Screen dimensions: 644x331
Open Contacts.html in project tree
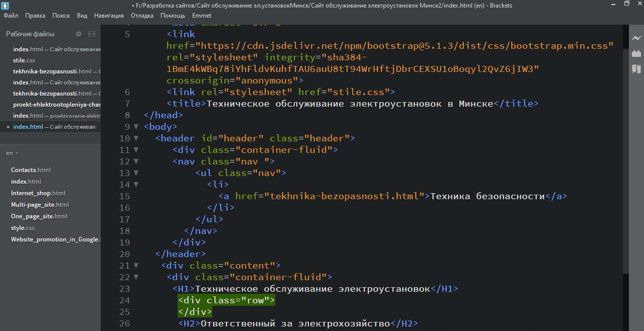click(x=31, y=170)
